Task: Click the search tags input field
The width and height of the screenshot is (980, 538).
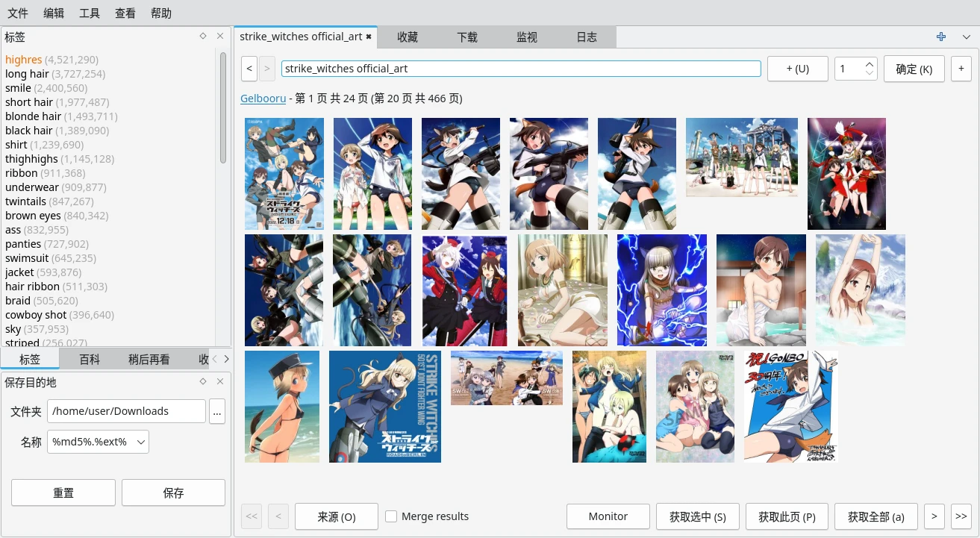Action: [x=521, y=69]
